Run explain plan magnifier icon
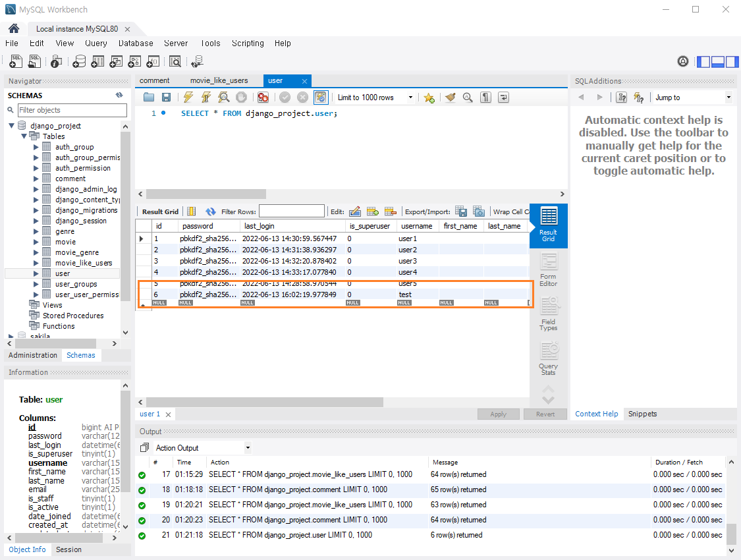Screen dimensions: 741x560 (223, 98)
